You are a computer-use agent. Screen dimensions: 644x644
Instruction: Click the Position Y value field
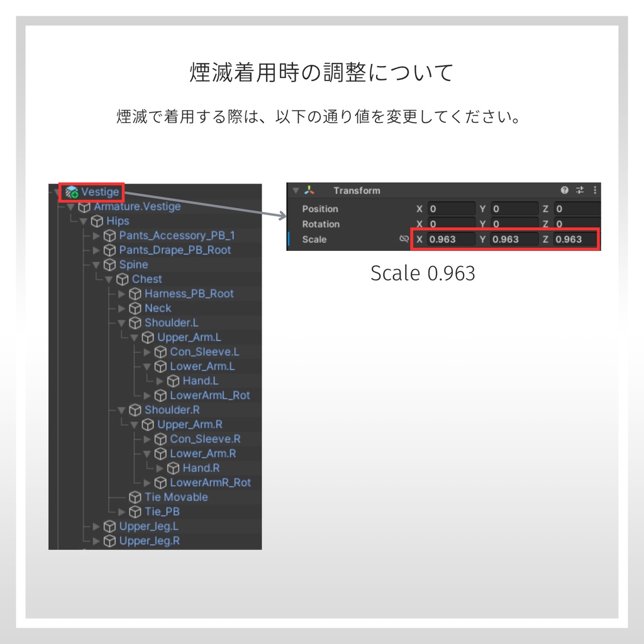point(514,209)
